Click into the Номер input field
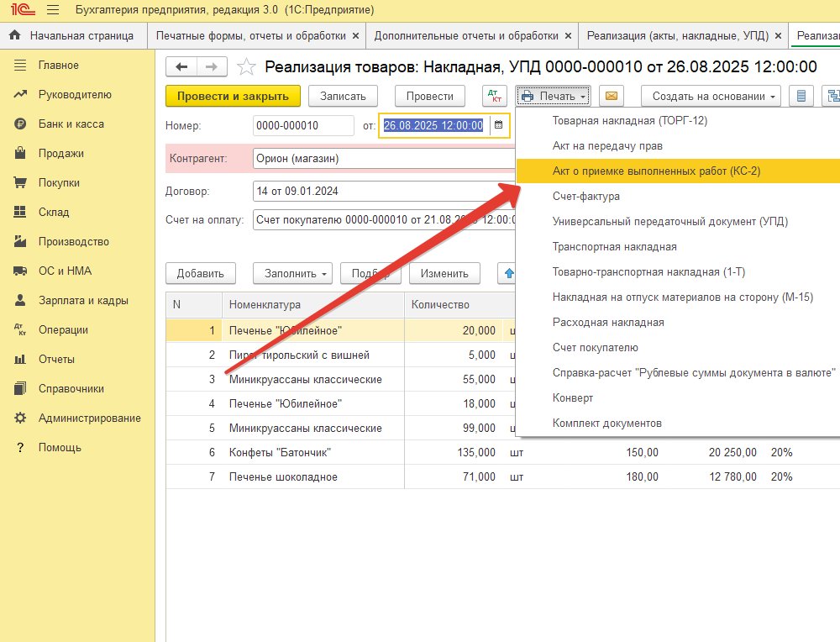840x642 pixels. click(303, 125)
